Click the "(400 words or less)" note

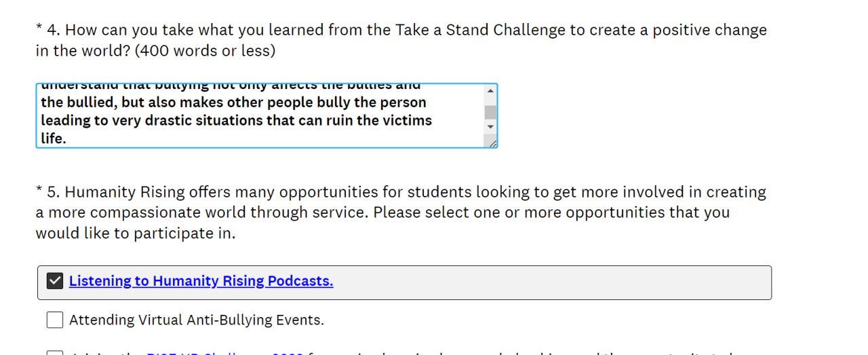[205, 51]
